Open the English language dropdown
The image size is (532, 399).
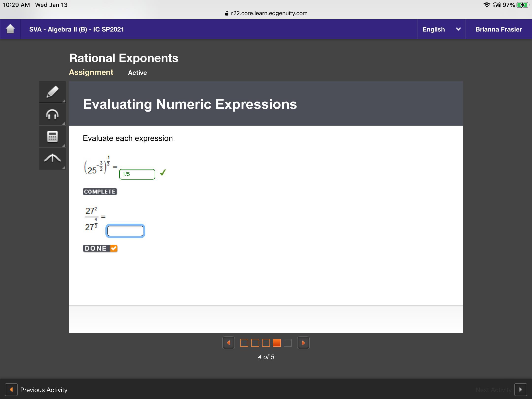433,29
